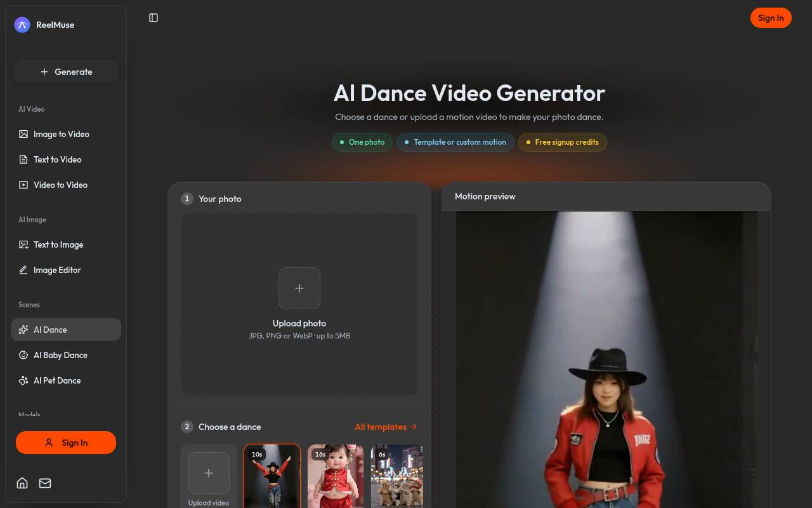Image resolution: width=812 pixels, height=508 pixels.
Task: Click the JPG, PNG or WebP size hint
Action: point(299,336)
